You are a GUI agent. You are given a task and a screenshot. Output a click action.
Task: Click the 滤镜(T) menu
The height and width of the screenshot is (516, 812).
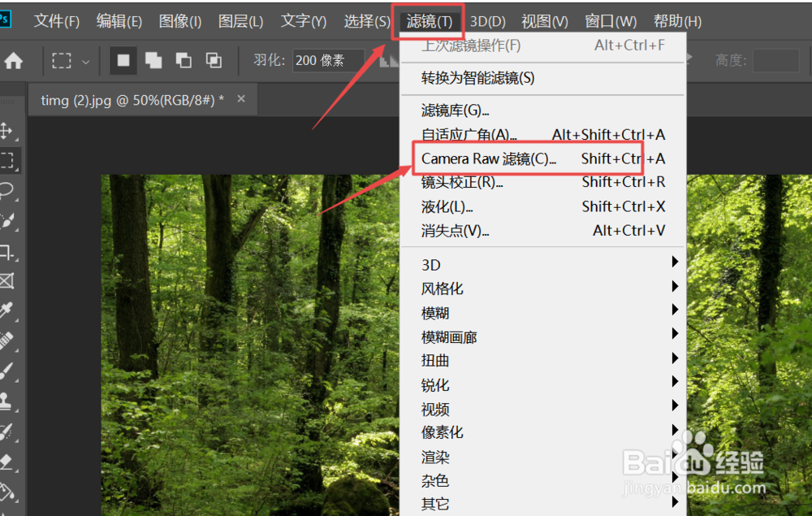[429, 21]
